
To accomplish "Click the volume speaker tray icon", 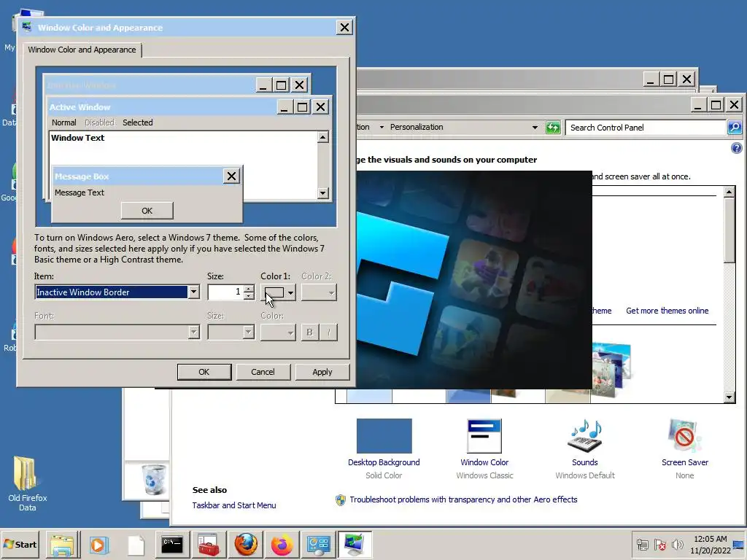I will point(677,545).
